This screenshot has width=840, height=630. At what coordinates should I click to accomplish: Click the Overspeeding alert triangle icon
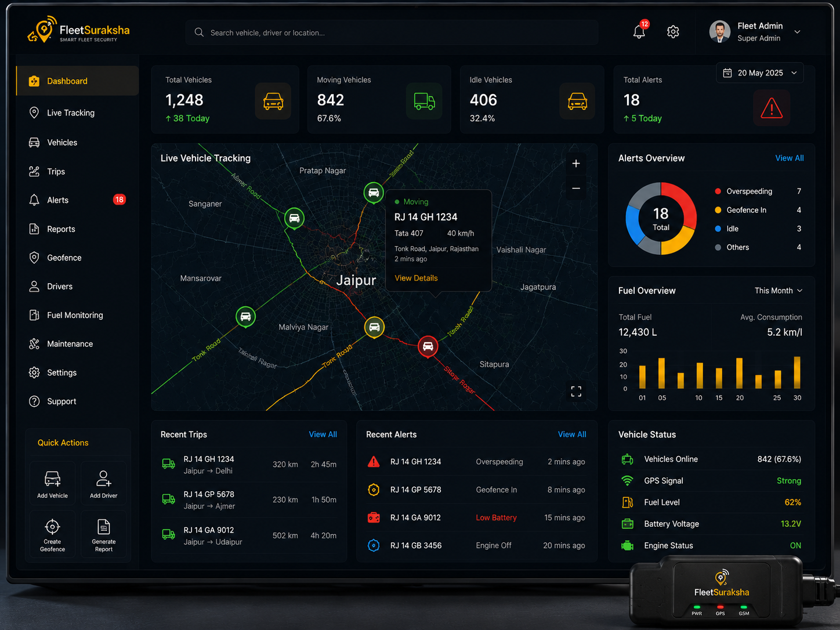point(374,462)
